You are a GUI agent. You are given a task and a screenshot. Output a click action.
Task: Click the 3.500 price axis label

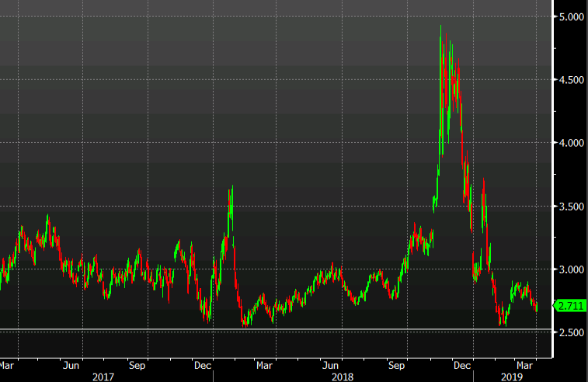[x=569, y=207]
